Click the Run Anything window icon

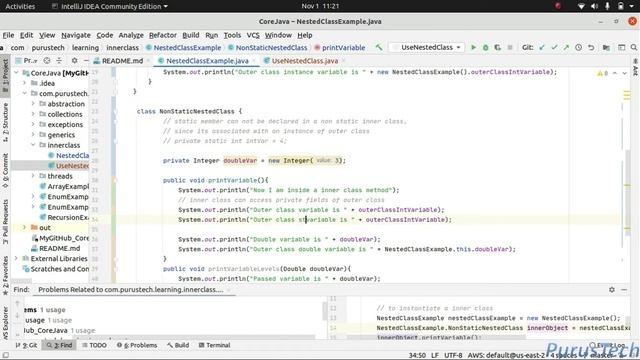pos(621,48)
